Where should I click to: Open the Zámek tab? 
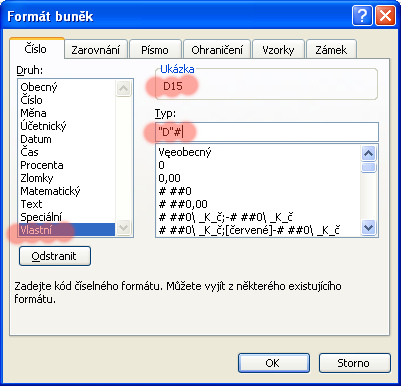pyautogui.click(x=331, y=50)
